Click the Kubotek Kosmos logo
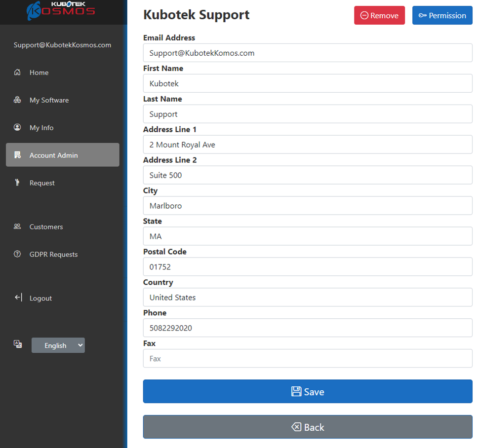The height and width of the screenshot is (448, 479). tap(61, 10)
